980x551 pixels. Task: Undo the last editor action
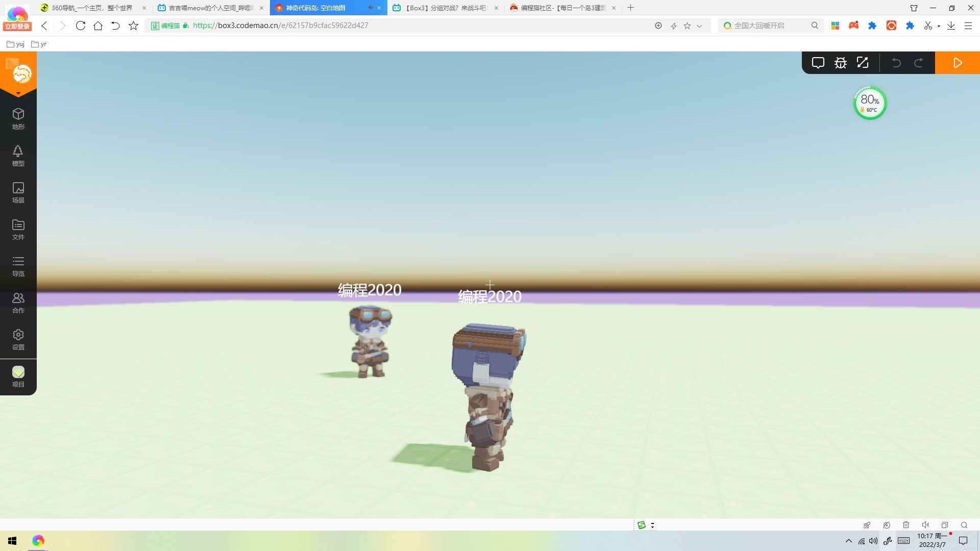click(x=896, y=63)
